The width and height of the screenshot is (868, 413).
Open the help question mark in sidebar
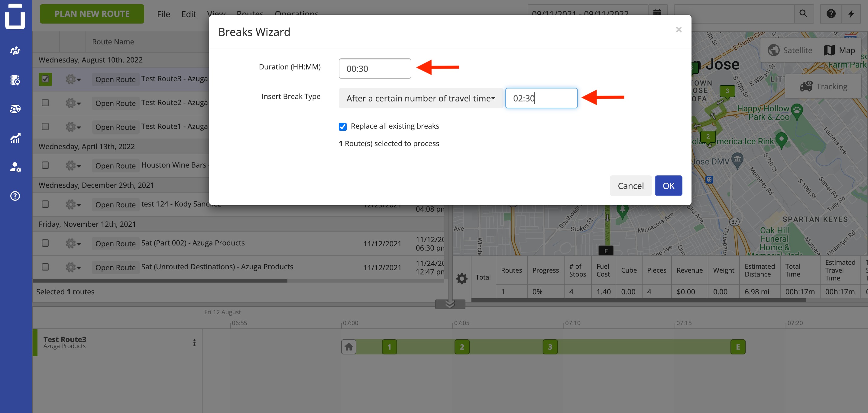pos(15,196)
